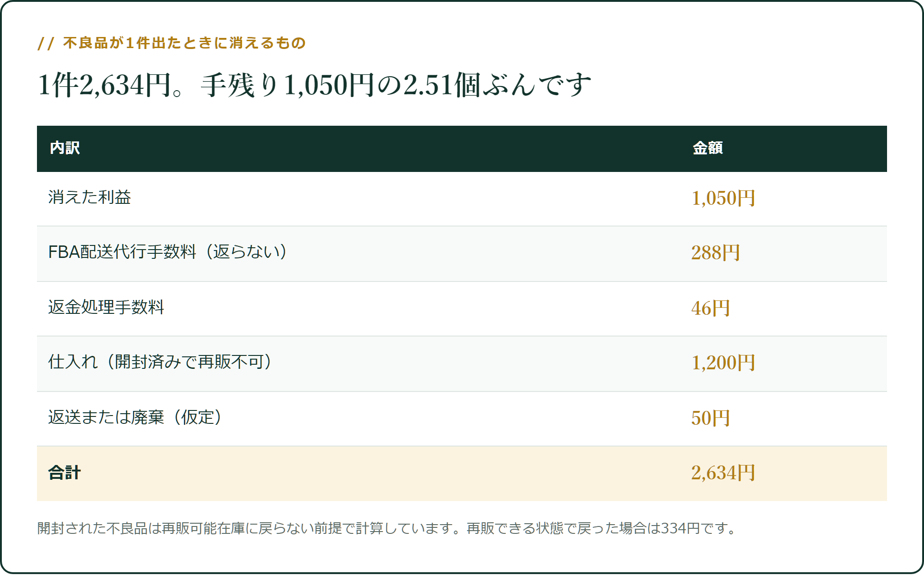Select the '返金処理手数料' row label
The image size is (924, 575).
click(x=106, y=307)
